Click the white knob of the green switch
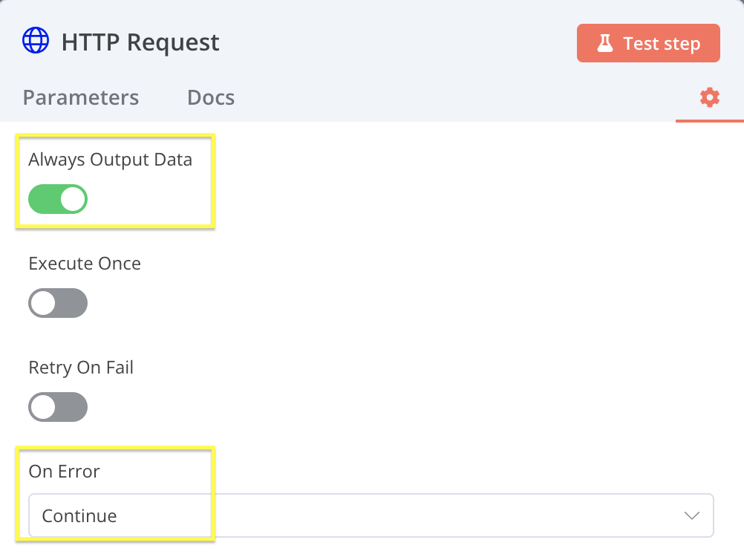The height and width of the screenshot is (560, 744). coord(73,199)
